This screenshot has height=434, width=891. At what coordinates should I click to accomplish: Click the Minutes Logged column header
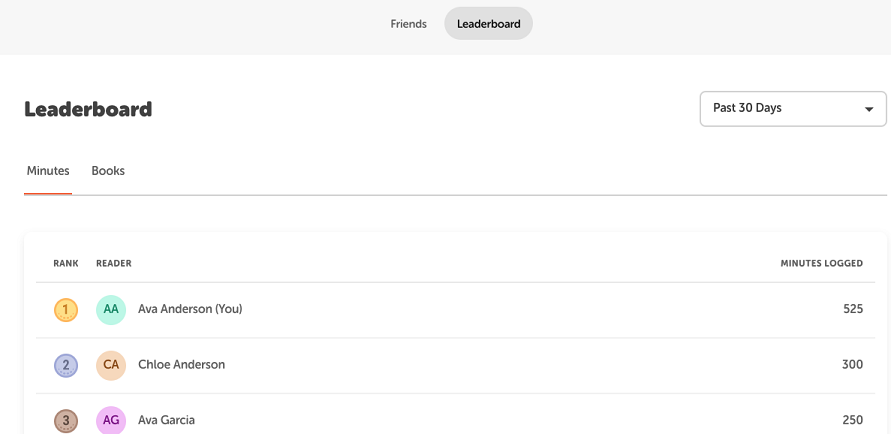pyautogui.click(x=821, y=264)
